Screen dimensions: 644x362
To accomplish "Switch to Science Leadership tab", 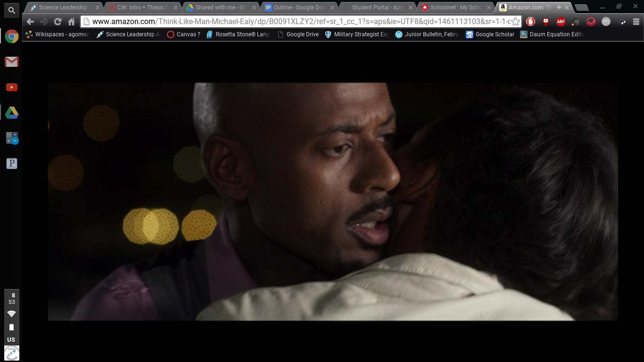I will 64,8.
